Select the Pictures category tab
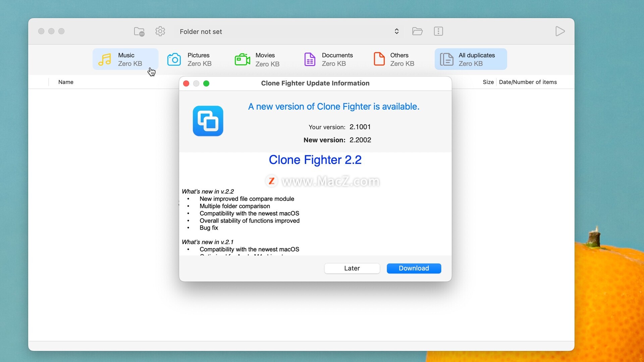The width and height of the screenshot is (644, 362). (190, 59)
